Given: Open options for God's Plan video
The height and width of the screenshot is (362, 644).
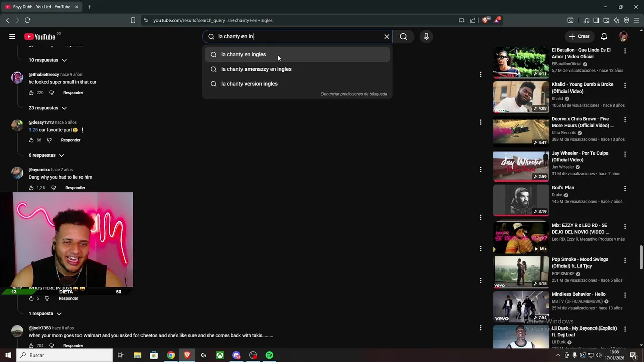Looking at the screenshot, I should point(625,189).
